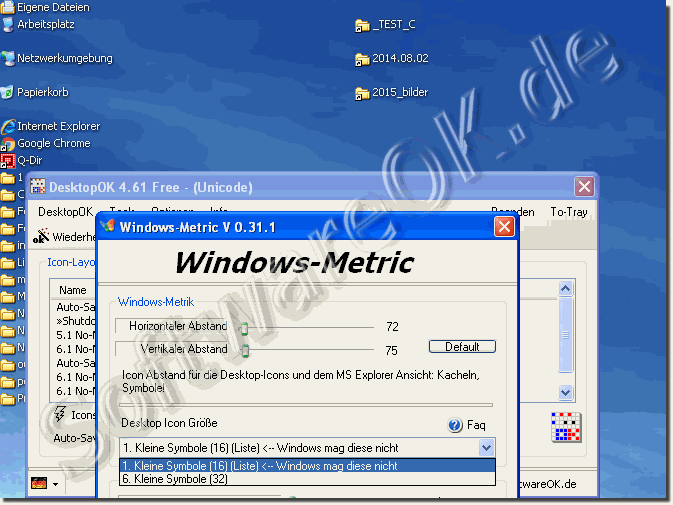Select '1. Kleine Symbole (16) (Liste)' list entry

(307, 466)
